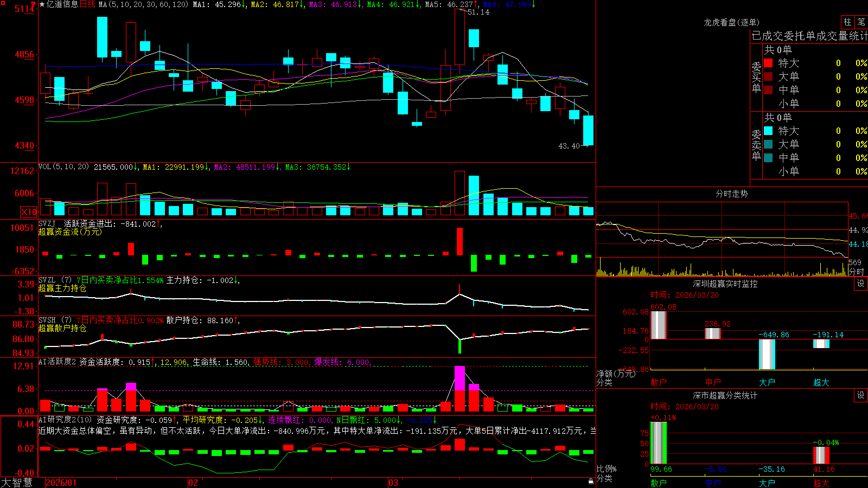Click the 亿道信息 stock name
The height and width of the screenshot is (488, 868).
pyautogui.click(x=62, y=4)
